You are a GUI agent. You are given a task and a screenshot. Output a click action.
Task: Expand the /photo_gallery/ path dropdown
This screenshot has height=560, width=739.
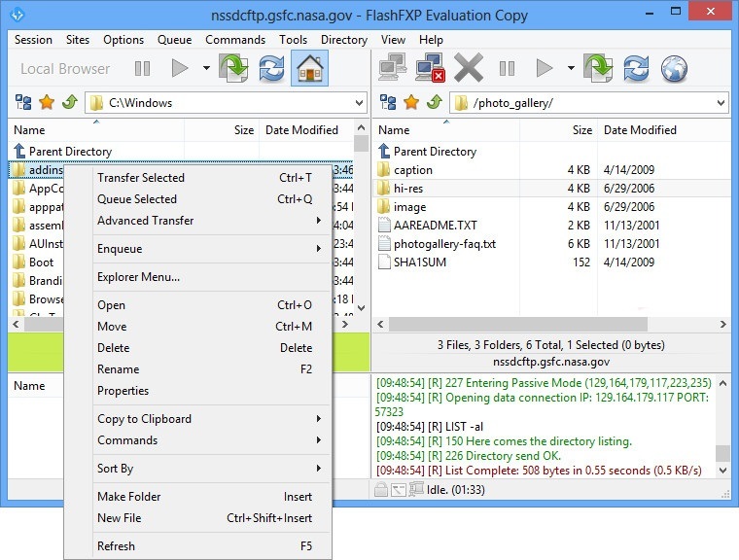tap(721, 103)
